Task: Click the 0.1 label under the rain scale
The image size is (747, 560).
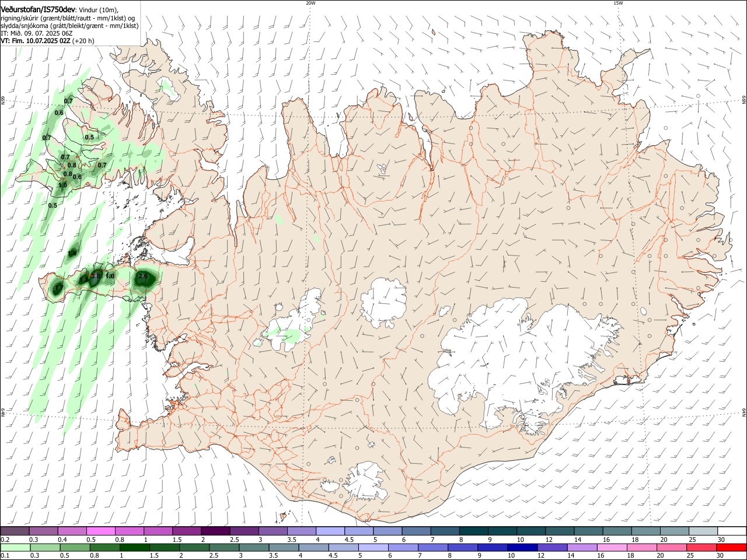Action: 5,556
